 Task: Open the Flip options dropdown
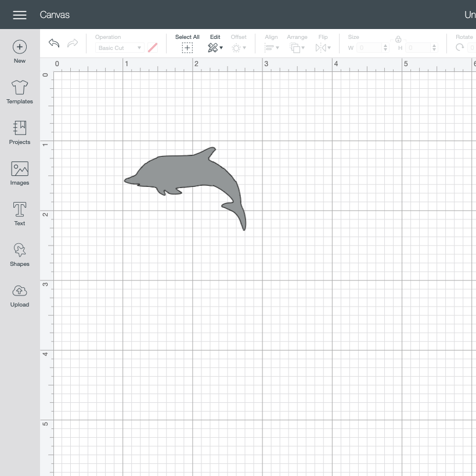point(323,48)
